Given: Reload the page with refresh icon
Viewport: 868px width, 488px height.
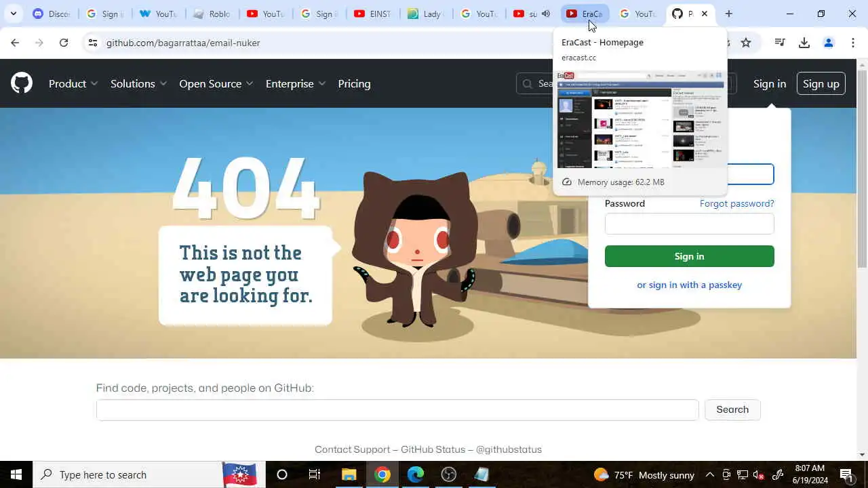Looking at the screenshot, I should pos(64,43).
